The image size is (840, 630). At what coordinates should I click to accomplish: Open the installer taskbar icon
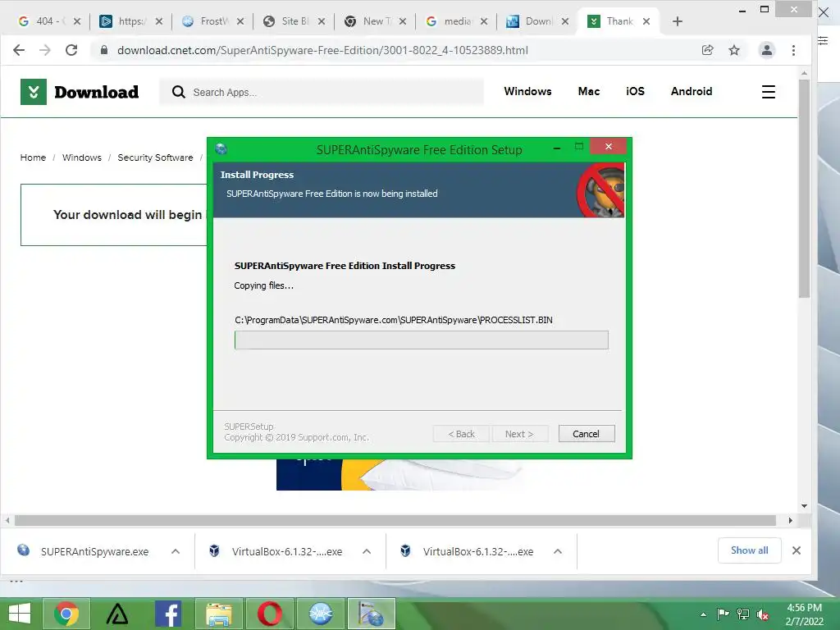tap(371, 614)
